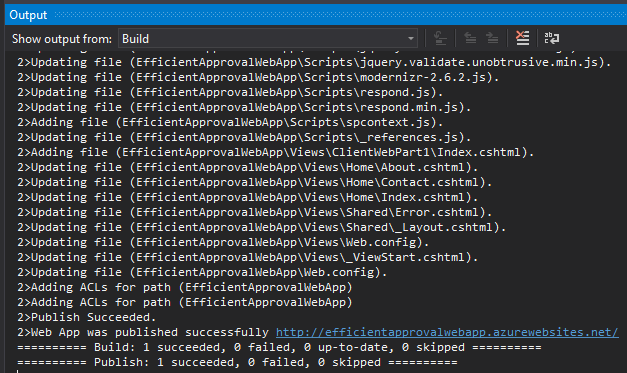Select the Views\Home\Contact.cshtml updating line
Viewport: 627px width, 373px height.
(255, 182)
